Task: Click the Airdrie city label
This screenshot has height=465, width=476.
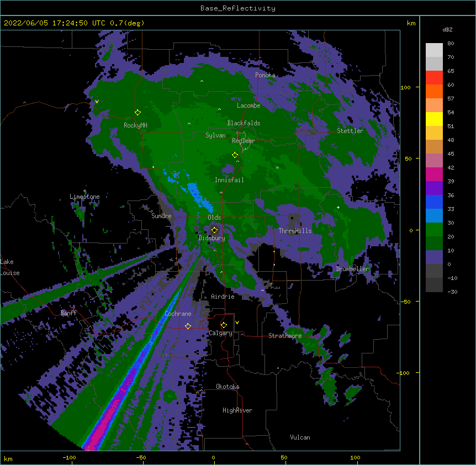Action: click(223, 297)
